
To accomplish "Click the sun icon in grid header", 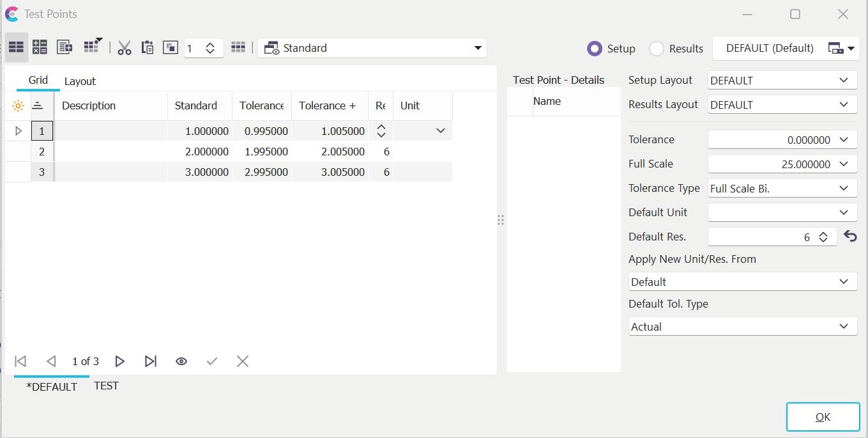I will (18, 106).
